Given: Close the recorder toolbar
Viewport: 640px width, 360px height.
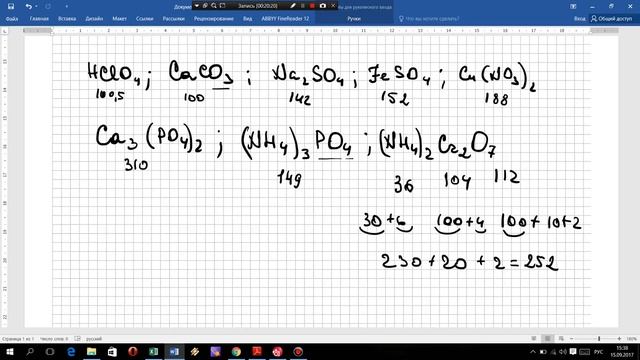Looking at the screenshot, I should 333,6.
